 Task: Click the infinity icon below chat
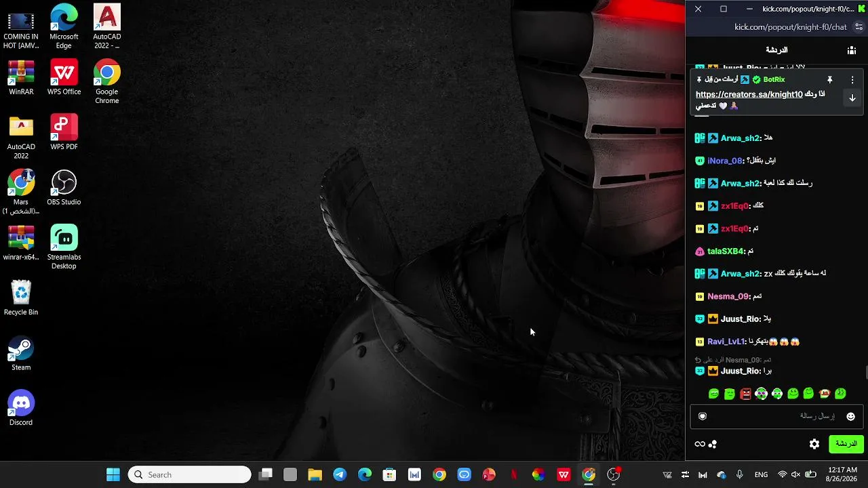pyautogui.click(x=700, y=444)
